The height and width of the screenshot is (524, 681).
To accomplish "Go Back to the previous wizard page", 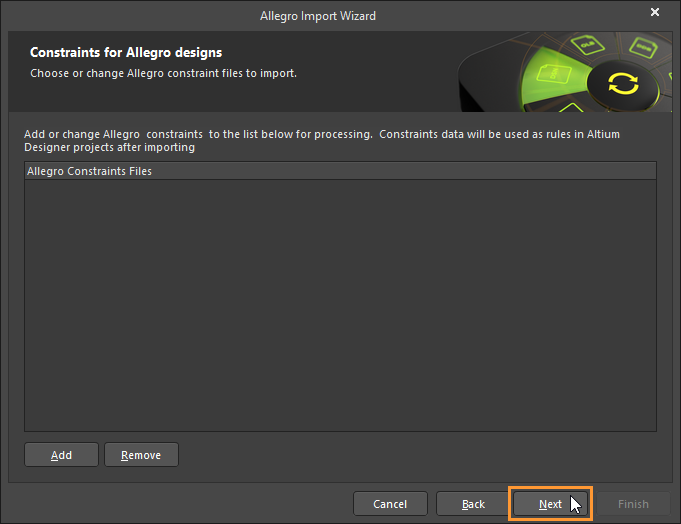I will pyautogui.click(x=473, y=504).
